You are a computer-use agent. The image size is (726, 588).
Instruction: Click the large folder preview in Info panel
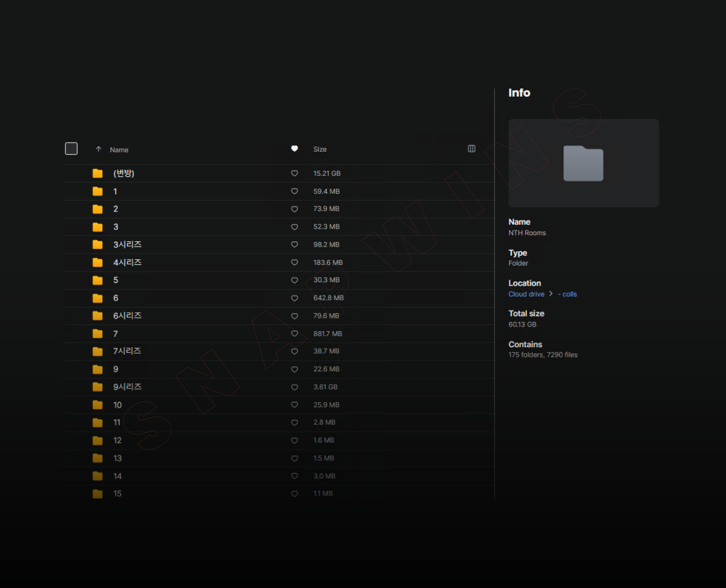tap(583, 163)
